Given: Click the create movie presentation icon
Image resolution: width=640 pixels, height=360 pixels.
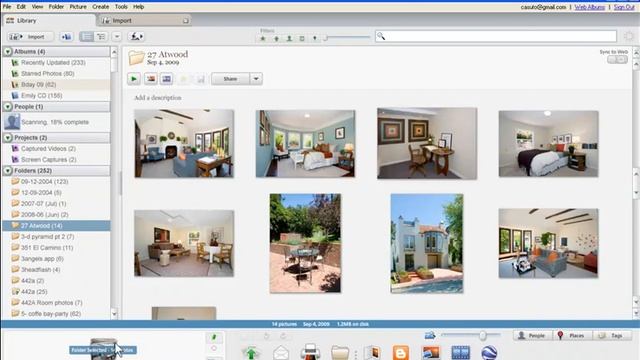Looking at the screenshot, I should click(167, 79).
